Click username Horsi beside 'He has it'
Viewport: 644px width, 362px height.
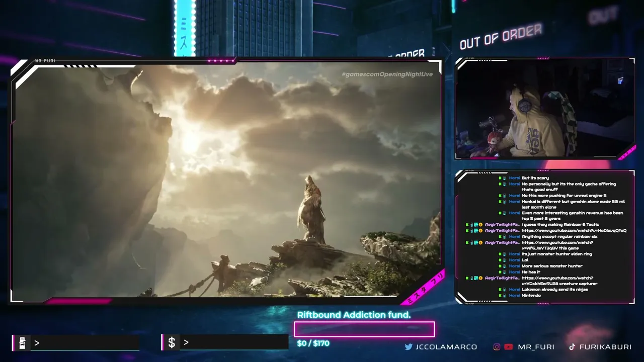click(514, 272)
